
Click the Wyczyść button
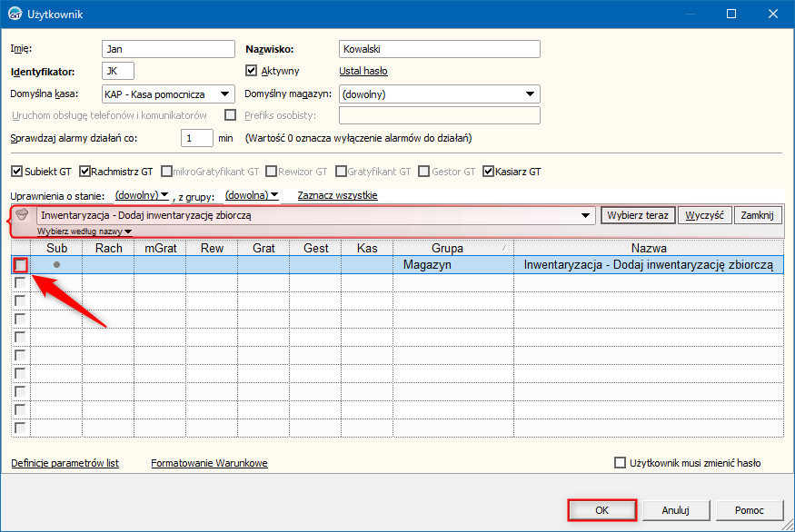click(x=704, y=215)
